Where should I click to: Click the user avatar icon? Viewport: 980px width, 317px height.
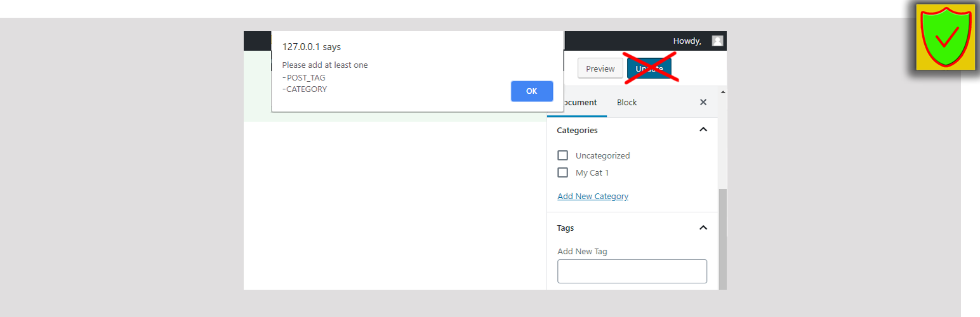[717, 41]
